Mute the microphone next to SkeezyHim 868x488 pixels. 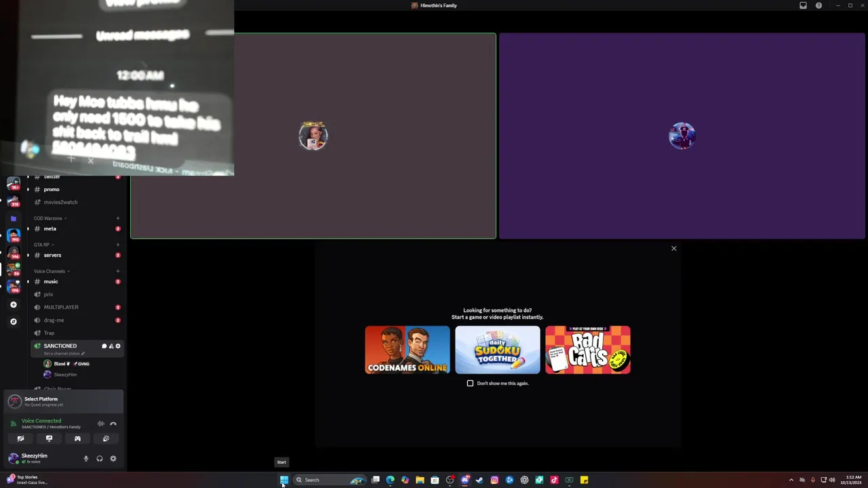point(85,459)
